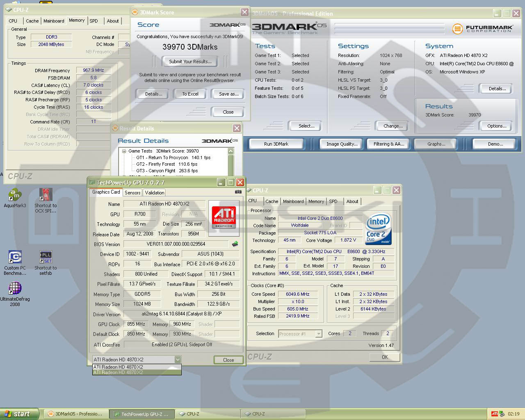
Task: Open the Cache tab in CPU-Z processor window
Action: (x=272, y=201)
